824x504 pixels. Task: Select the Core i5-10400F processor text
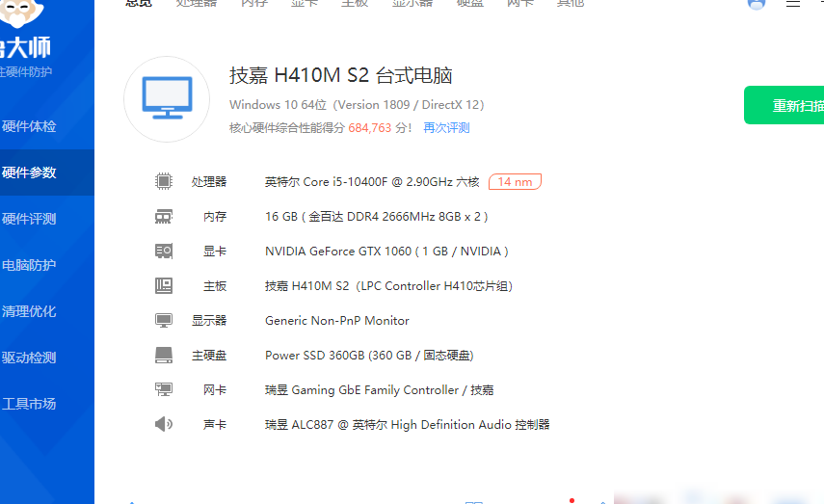click(372, 182)
